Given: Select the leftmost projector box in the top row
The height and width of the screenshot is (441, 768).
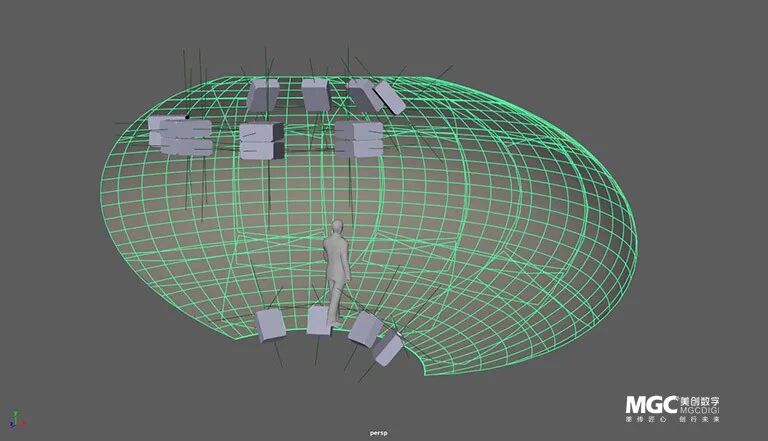Looking at the screenshot, I should (x=263, y=95).
